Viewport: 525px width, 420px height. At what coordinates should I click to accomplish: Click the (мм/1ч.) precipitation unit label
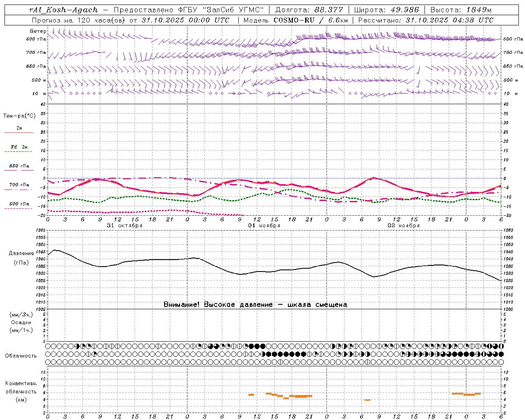point(21,330)
